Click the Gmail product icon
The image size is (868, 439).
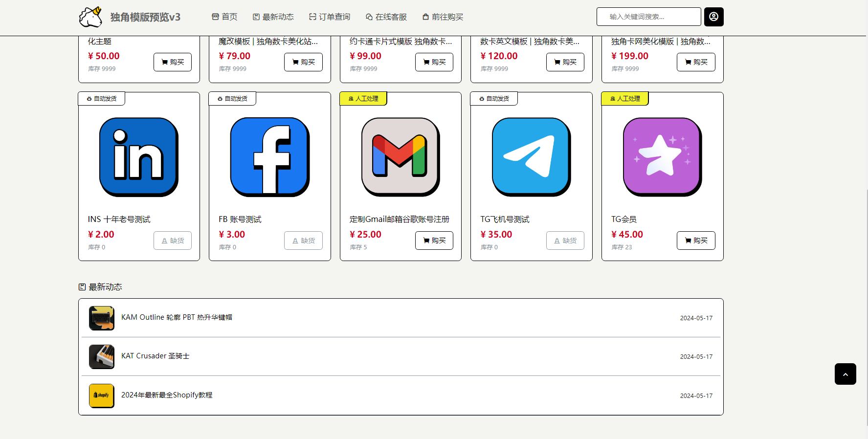(x=401, y=157)
